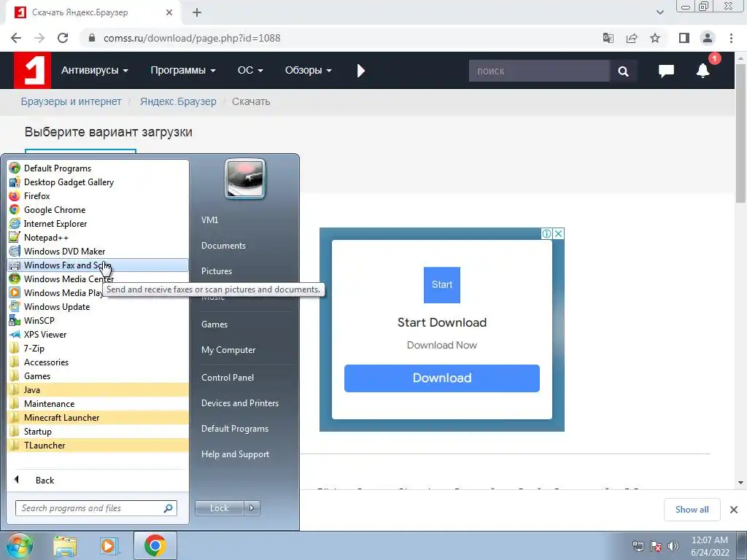Expand the ОС dropdown menu
747x560 pixels.
[x=250, y=71]
